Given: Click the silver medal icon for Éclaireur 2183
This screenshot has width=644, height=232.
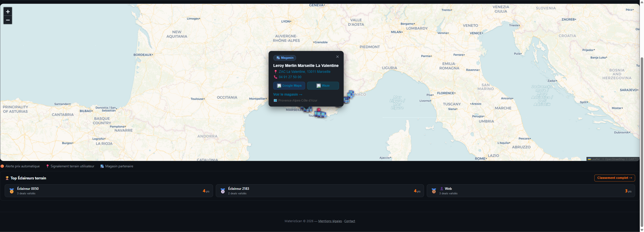Looking at the screenshot, I should pyautogui.click(x=223, y=191).
